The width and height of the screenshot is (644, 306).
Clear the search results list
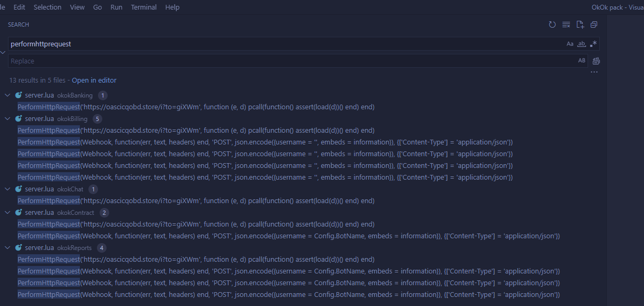(x=566, y=25)
